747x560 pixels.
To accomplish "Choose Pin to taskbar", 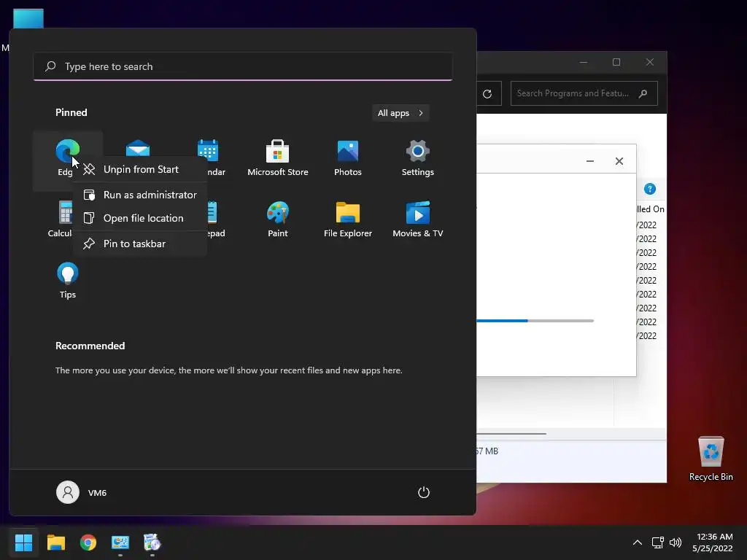I will click(140, 244).
